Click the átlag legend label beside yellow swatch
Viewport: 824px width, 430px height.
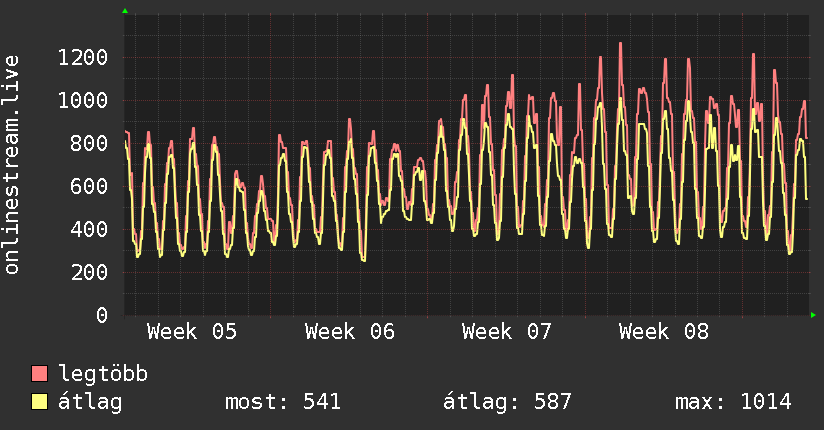(90, 402)
